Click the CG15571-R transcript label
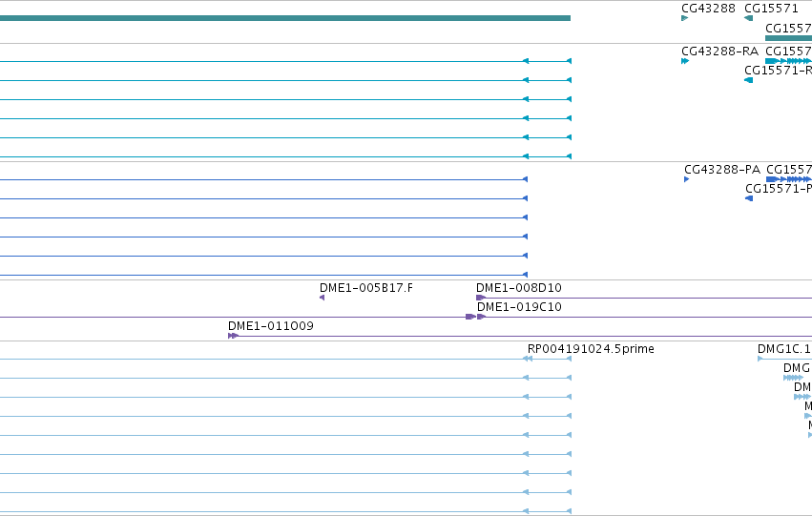This screenshot has height=516, width=812. 778,71
